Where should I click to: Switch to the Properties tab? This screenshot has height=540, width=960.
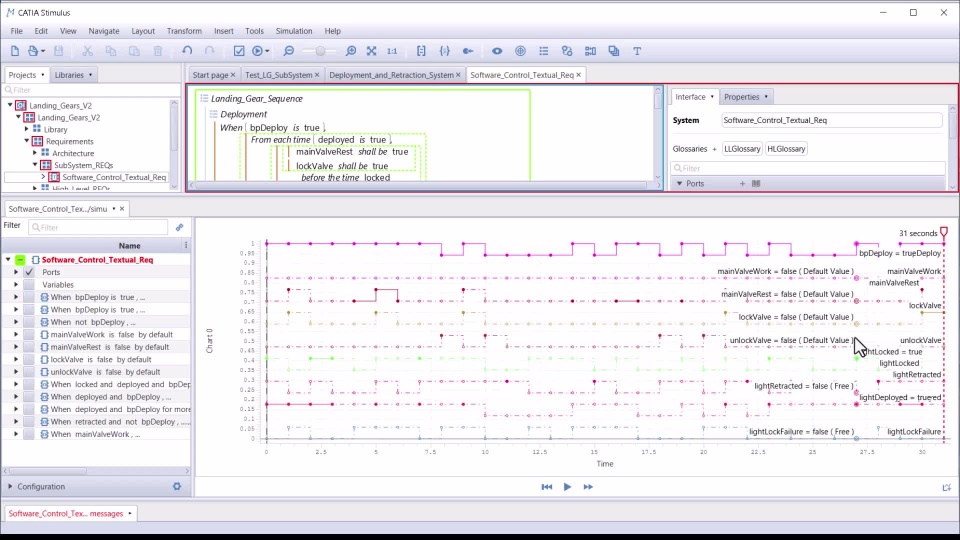(745, 97)
